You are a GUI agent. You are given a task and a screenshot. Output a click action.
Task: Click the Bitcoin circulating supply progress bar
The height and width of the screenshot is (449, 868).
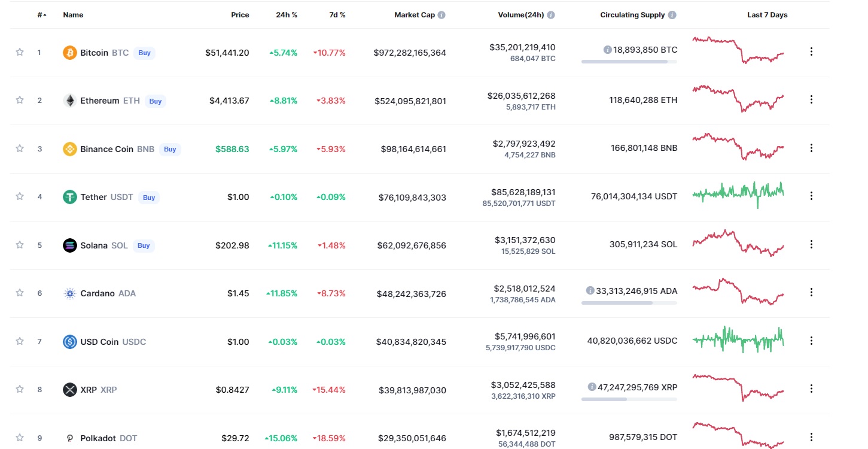tap(629, 62)
